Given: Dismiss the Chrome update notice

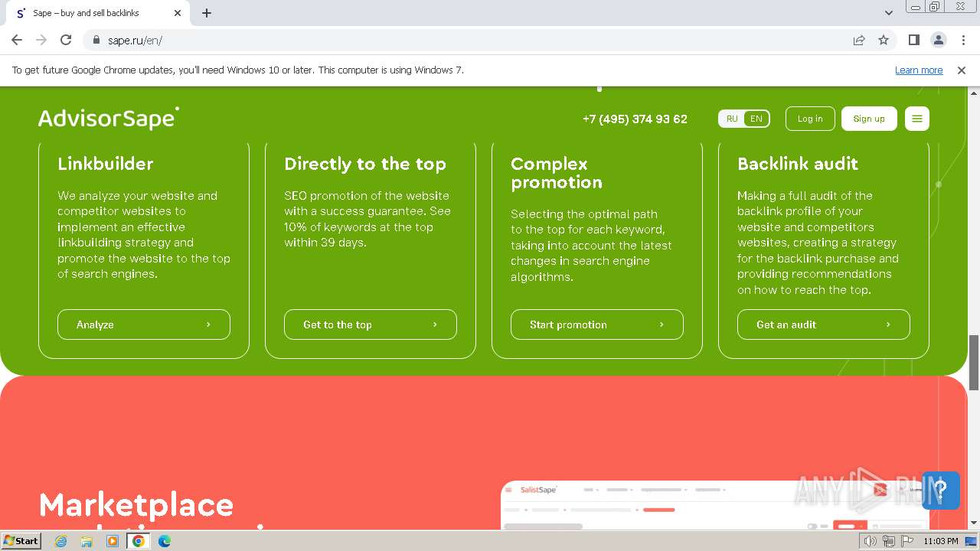Looking at the screenshot, I should pos(962,70).
